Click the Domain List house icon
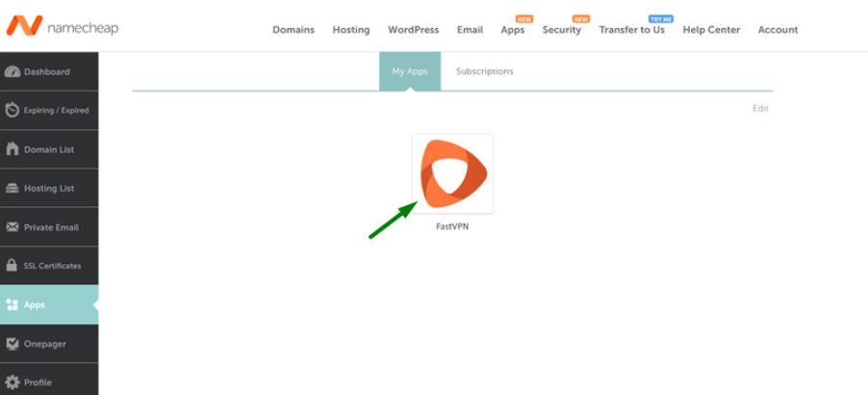Image resolution: width=868 pixels, height=395 pixels. pyautogui.click(x=13, y=149)
